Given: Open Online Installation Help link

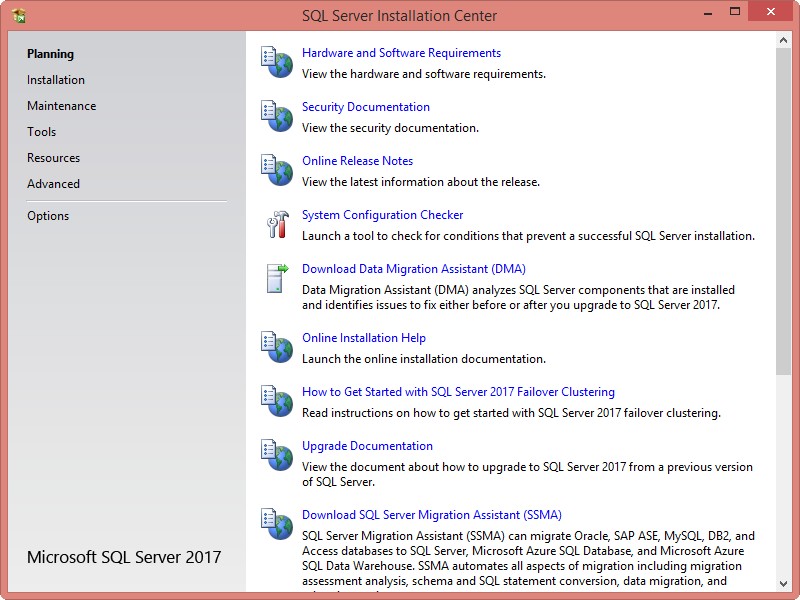Looking at the screenshot, I should click(364, 338).
